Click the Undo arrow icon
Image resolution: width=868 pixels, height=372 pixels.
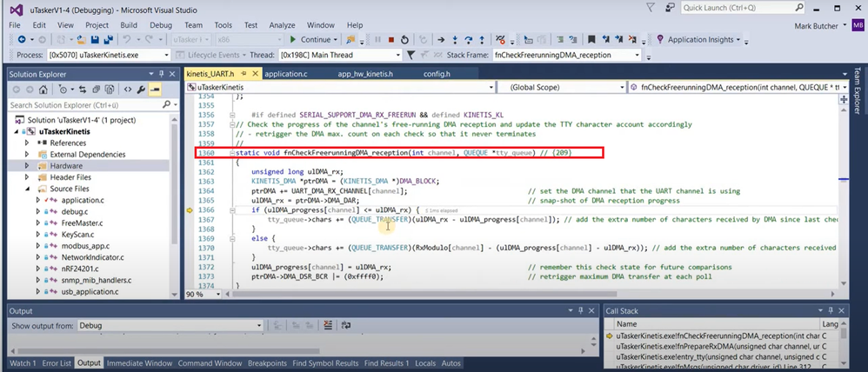(x=125, y=40)
